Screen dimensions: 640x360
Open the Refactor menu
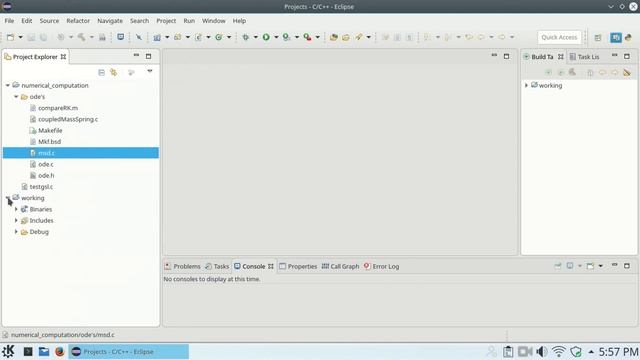point(78,20)
